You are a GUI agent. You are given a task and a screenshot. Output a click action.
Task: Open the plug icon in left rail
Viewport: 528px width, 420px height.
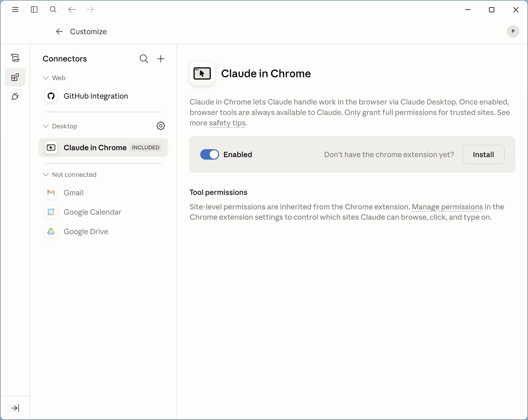pos(15,97)
